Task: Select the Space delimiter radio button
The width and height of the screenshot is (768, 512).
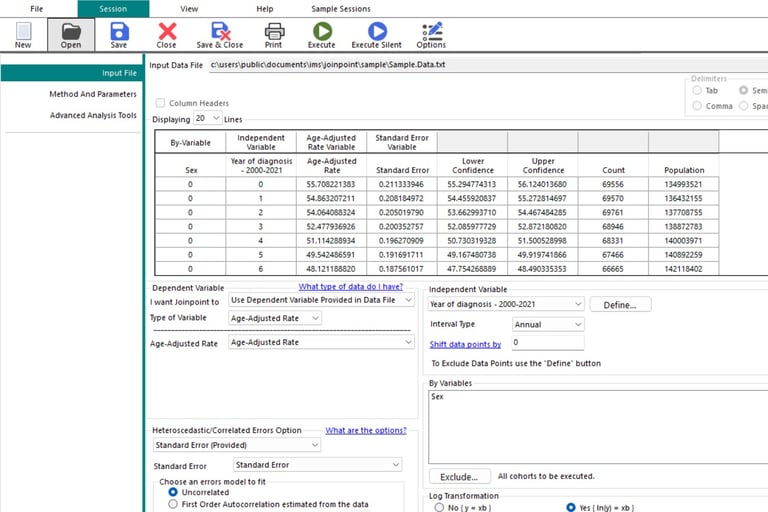Action: 744,106
